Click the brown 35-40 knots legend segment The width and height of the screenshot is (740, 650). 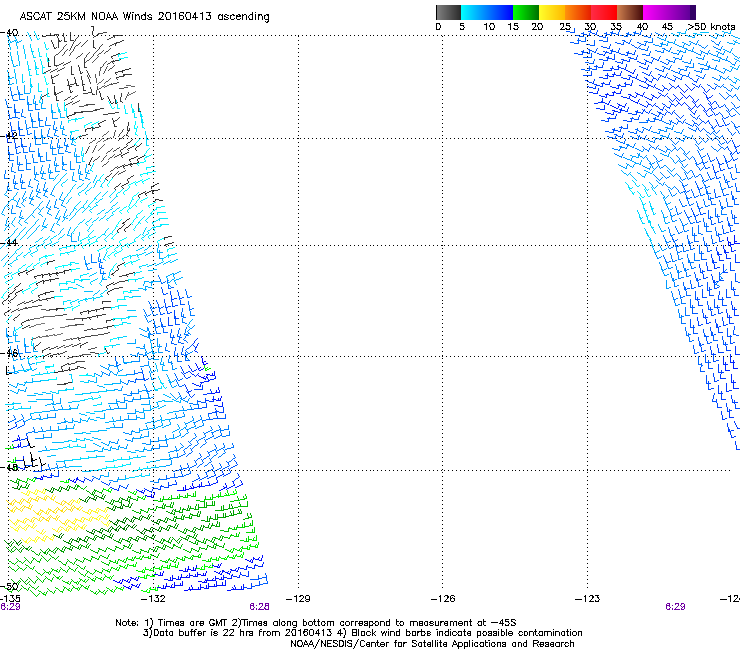[x=630, y=12]
